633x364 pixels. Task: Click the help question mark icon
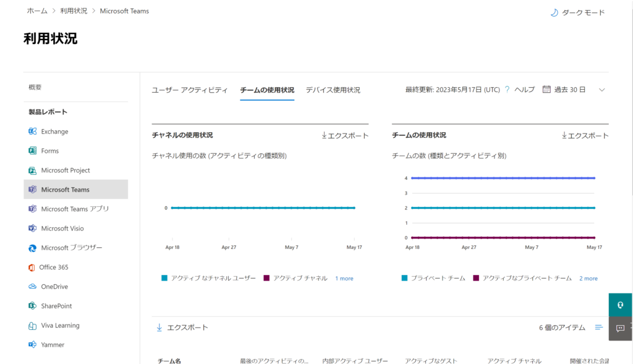point(507,90)
